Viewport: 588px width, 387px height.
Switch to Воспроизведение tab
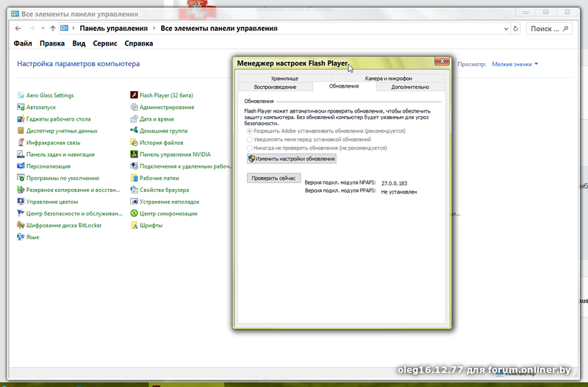pos(275,87)
